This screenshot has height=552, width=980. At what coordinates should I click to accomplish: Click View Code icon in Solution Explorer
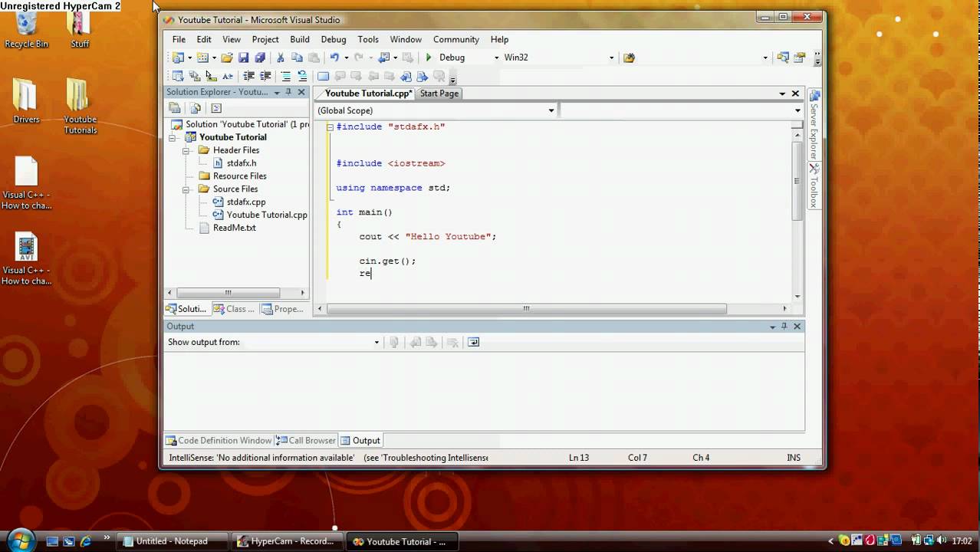point(216,108)
